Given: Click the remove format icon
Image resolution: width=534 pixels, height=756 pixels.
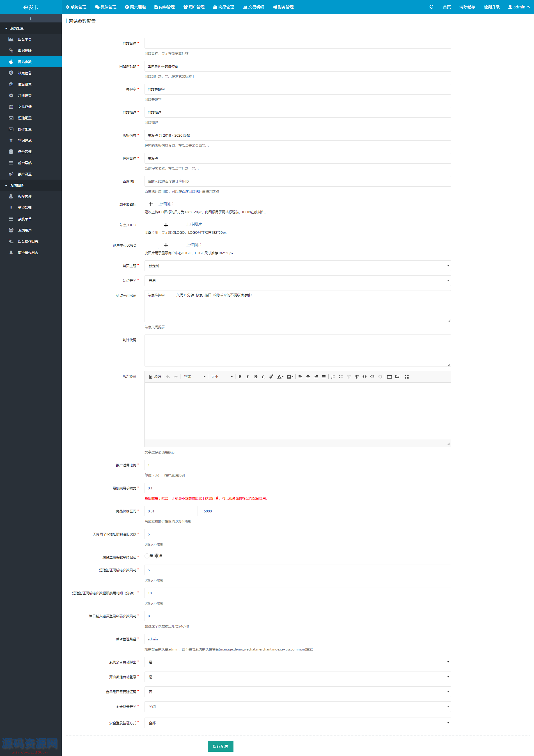Looking at the screenshot, I should 263,377.
